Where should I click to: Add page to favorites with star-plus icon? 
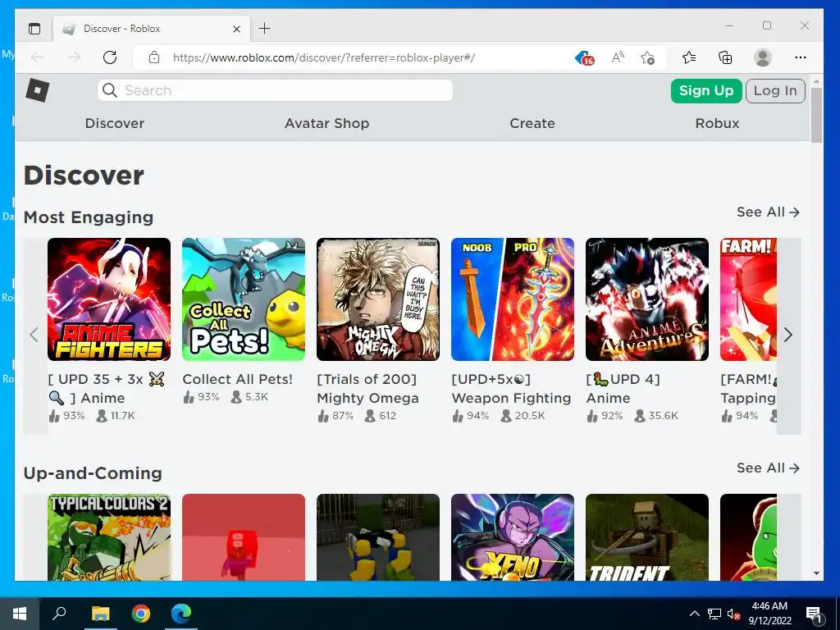click(647, 57)
